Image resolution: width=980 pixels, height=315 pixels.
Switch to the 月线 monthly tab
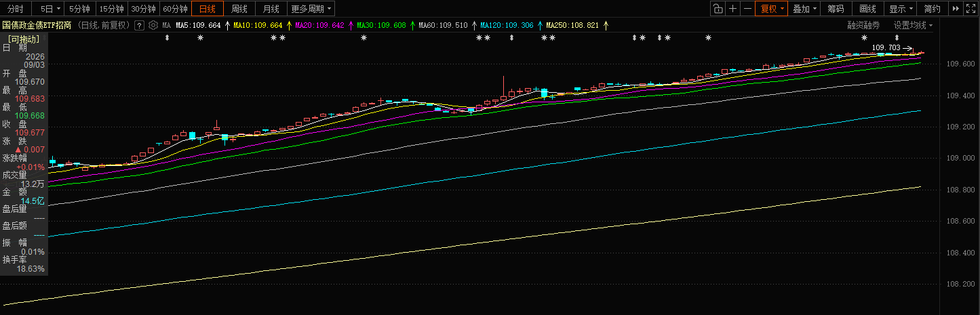(271, 9)
